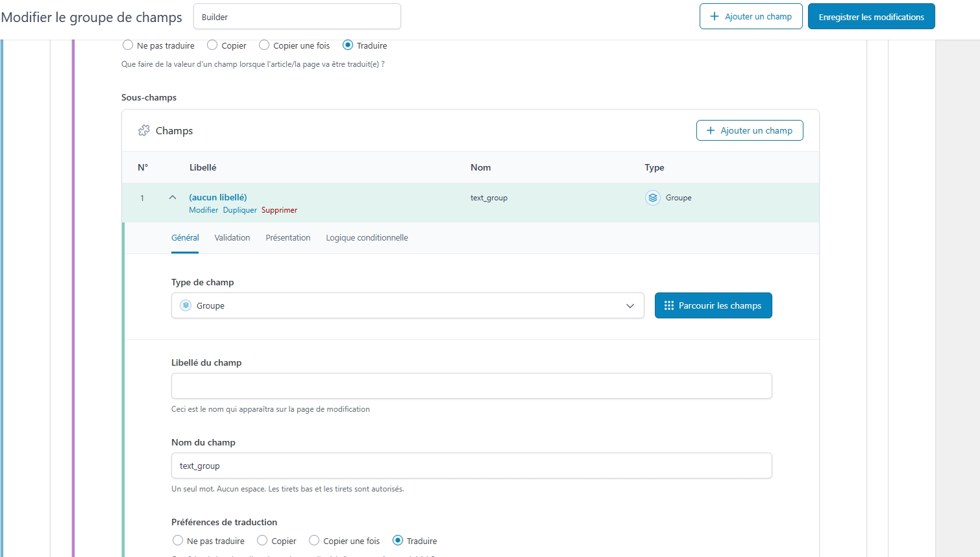
Task: Click the puzzle icon beside Champs heading
Action: (144, 131)
